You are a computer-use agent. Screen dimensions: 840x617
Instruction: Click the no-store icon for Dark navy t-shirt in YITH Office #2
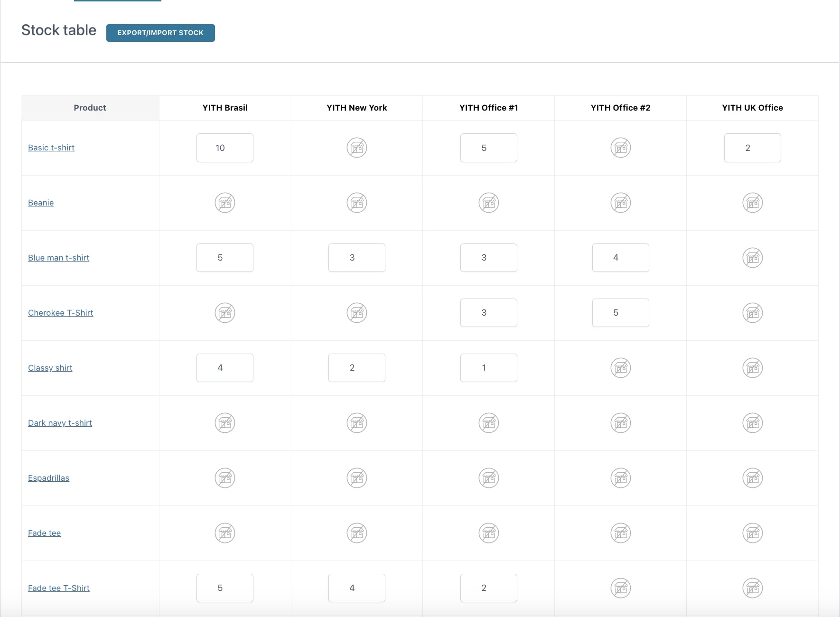click(x=621, y=423)
